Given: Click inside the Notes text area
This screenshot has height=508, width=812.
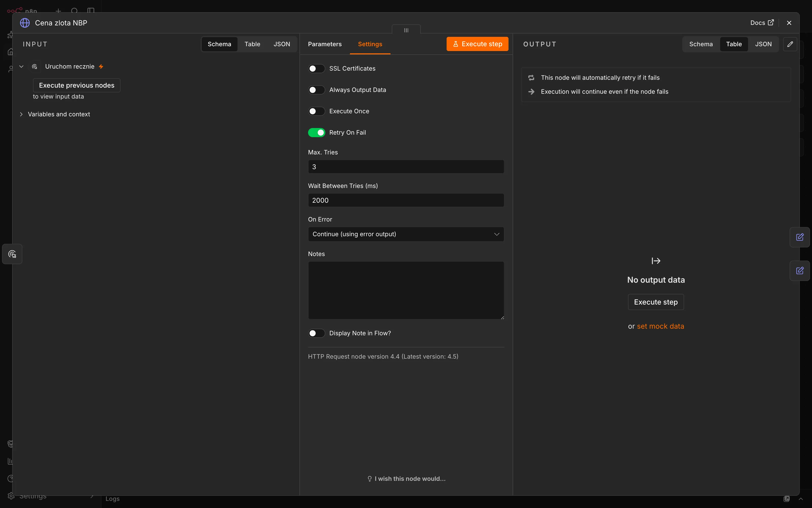Looking at the screenshot, I should click(x=406, y=290).
